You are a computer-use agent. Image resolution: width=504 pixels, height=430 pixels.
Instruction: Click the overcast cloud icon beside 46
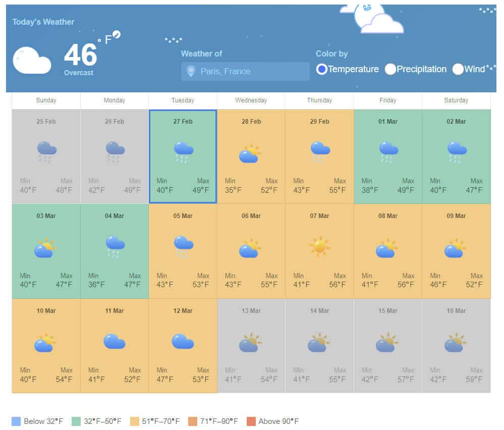pos(32,61)
